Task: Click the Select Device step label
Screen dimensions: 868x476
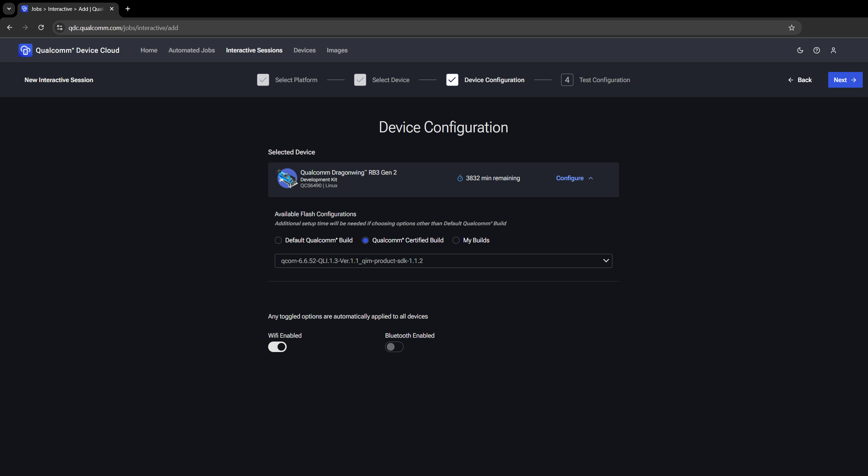Action: click(x=391, y=80)
